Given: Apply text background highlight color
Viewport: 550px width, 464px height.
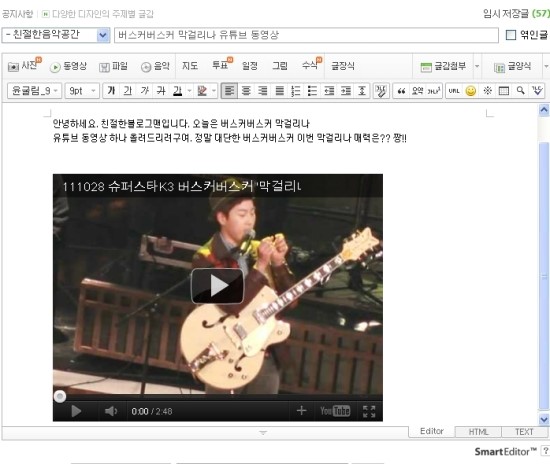Looking at the screenshot, I should [202, 91].
